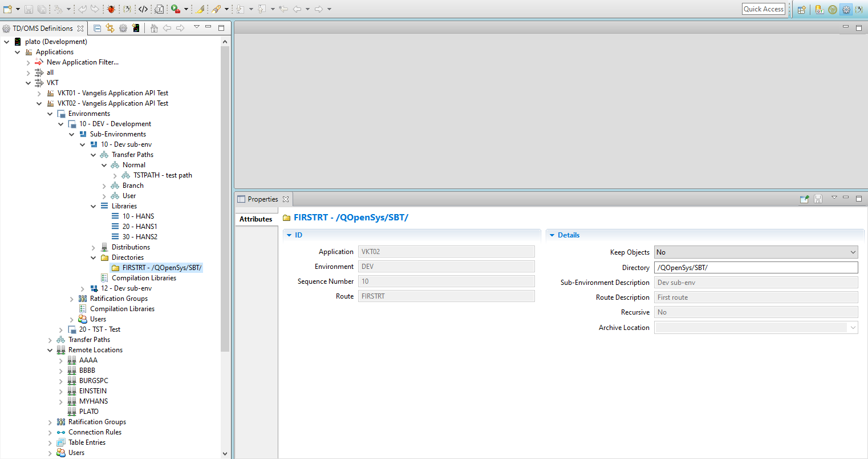Screen dimensions: 868x459
Task: Click the Open Perspective icon
Action: coord(802,9)
